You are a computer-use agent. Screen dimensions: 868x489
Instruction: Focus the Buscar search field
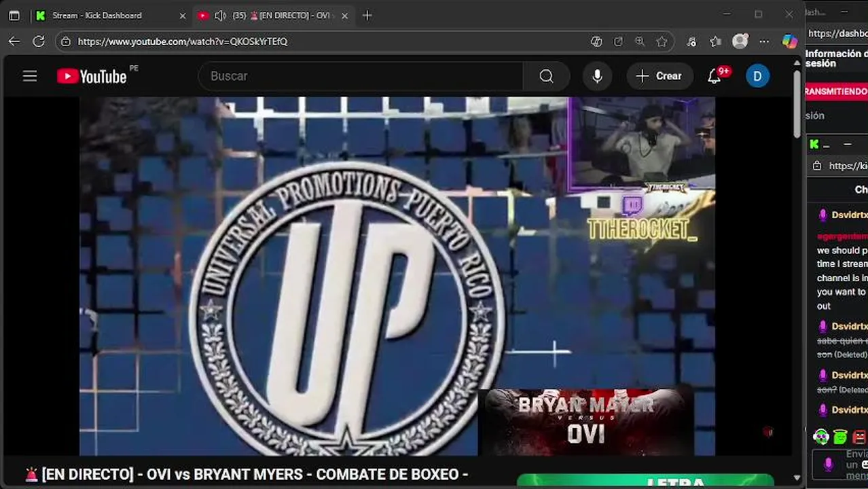pos(361,76)
